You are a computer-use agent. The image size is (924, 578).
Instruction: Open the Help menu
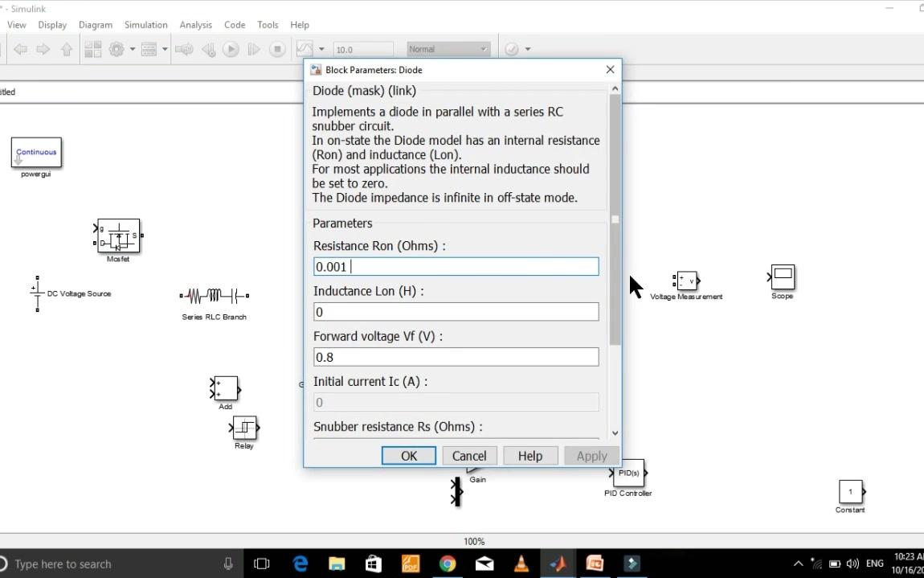click(300, 25)
